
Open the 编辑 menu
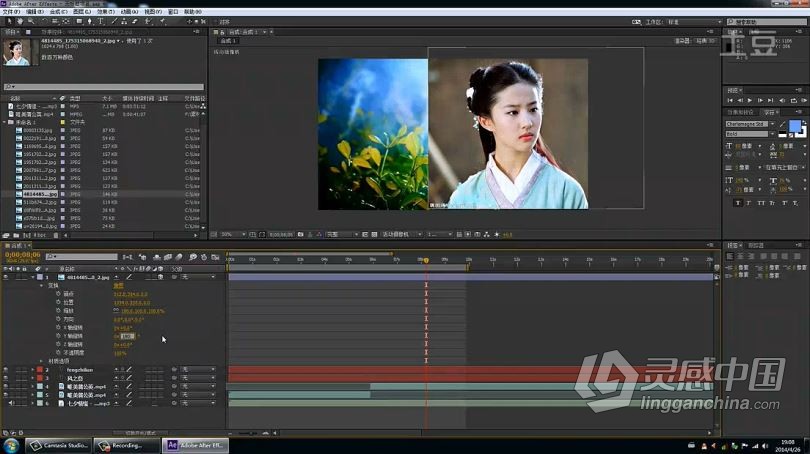pos(35,11)
